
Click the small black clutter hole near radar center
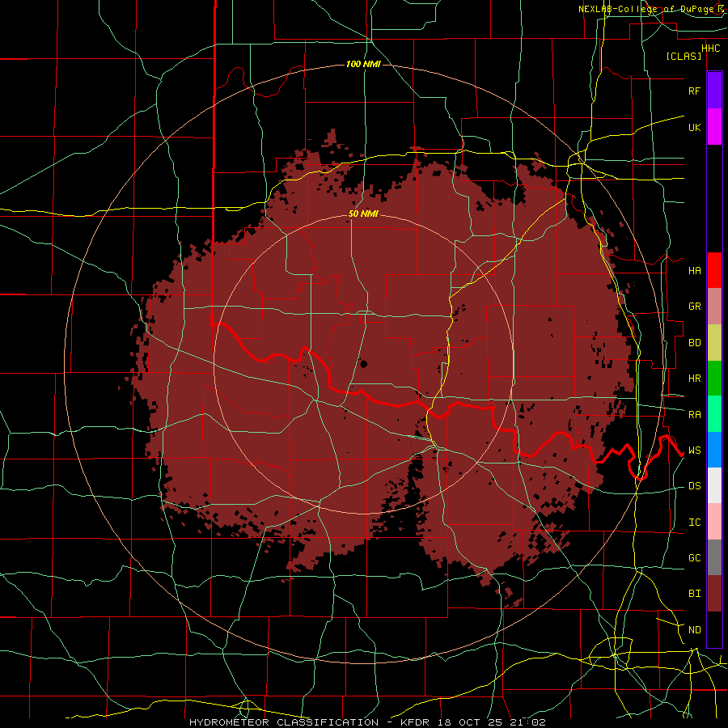pyautogui.click(x=363, y=363)
